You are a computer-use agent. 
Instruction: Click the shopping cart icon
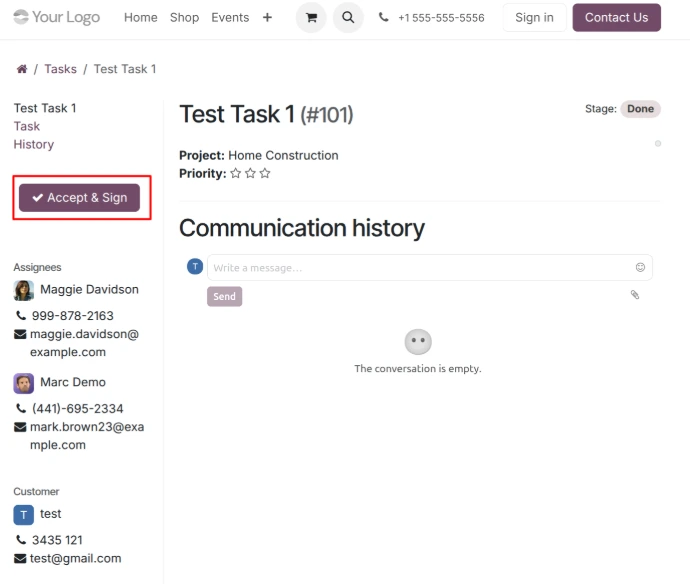click(311, 18)
